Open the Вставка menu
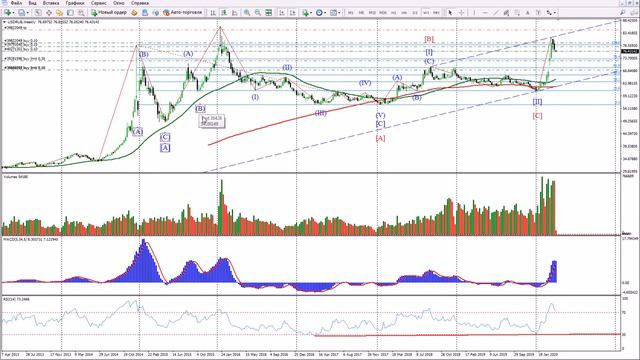The height and width of the screenshot is (360, 640). coord(51,3)
